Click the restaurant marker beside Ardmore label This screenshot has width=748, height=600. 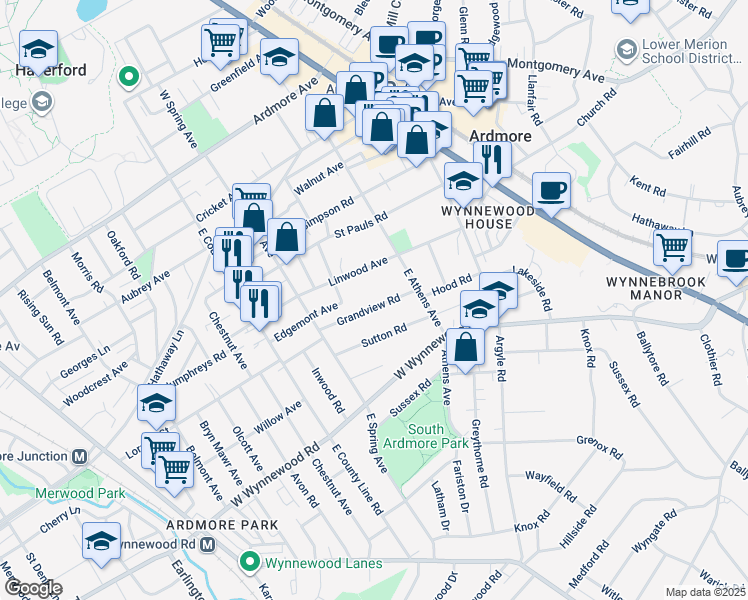[491, 159]
